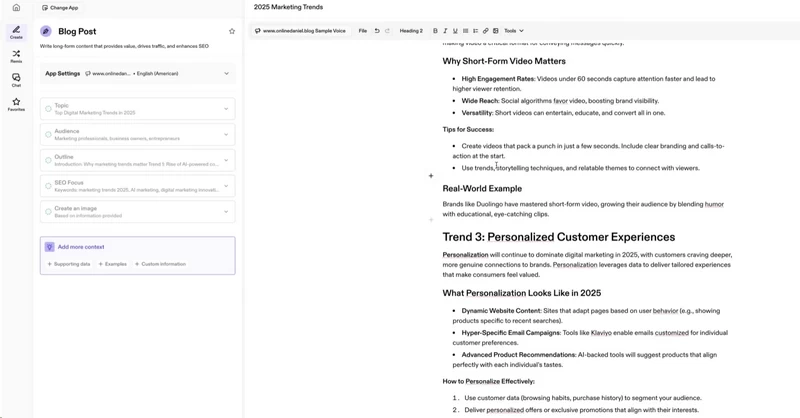This screenshot has height=418, width=800.
Task: Open the Remix tool in sidebar
Action: coord(16,56)
